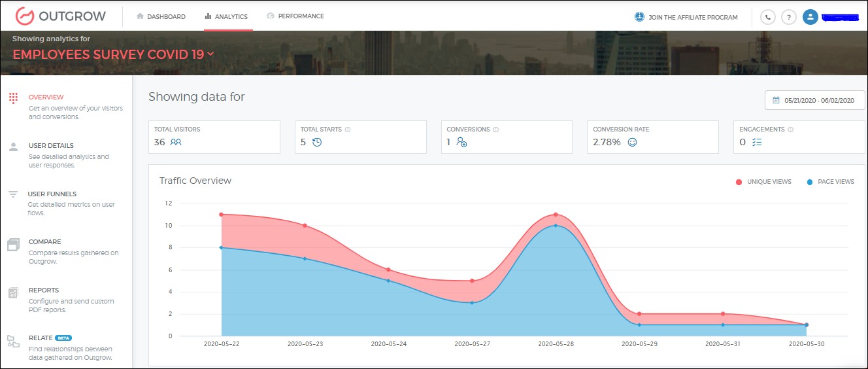Image resolution: width=868 pixels, height=369 pixels.
Task: Click the Reports sidebar icon
Action: coord(13,293)
